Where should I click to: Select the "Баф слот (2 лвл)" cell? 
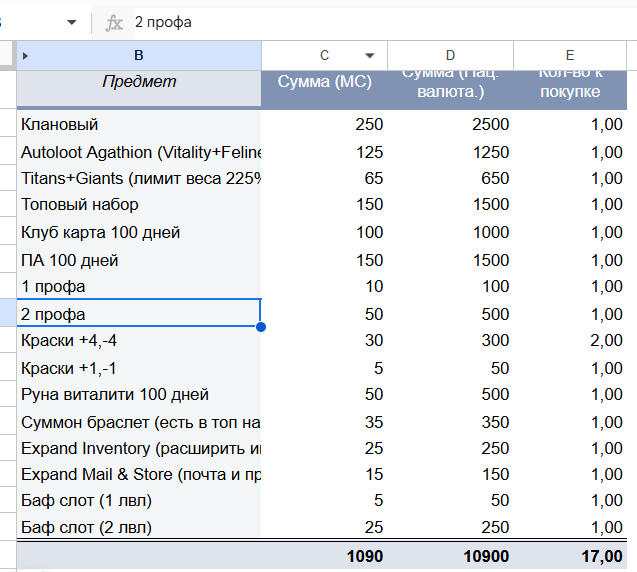click(139, 527)
